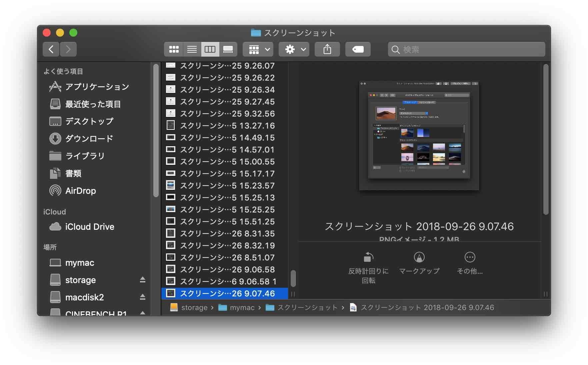Click the yellow minimize window button
Image resolution: width=588 pixels, height=365 pixels.
(x=60, y=33)
